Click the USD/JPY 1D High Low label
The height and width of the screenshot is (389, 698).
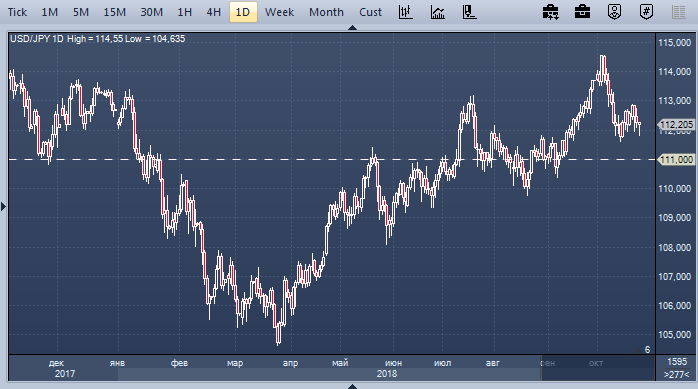[97, 39]
